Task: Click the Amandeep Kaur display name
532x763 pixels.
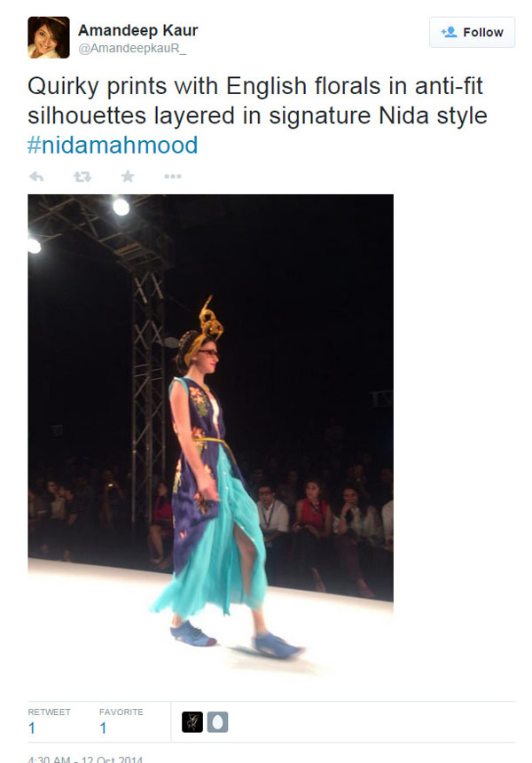Action: click(137, 30)
